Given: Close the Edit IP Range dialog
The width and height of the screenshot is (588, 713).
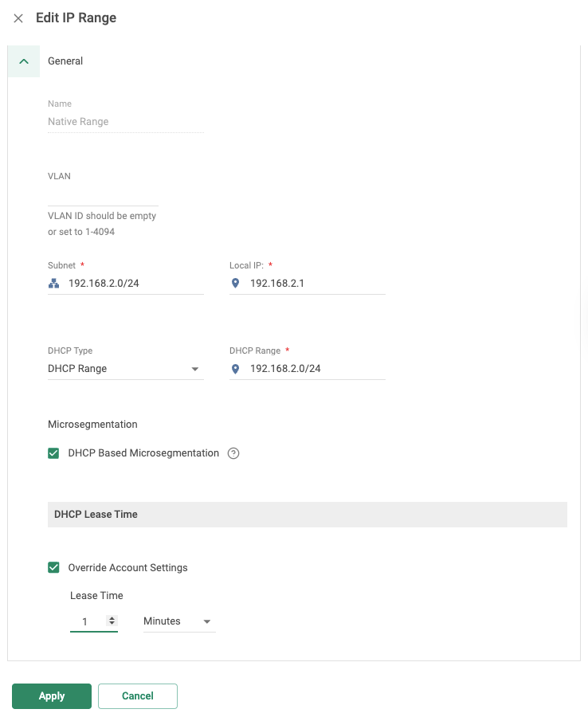Looking at the screenshot, I should coord(18,18).
